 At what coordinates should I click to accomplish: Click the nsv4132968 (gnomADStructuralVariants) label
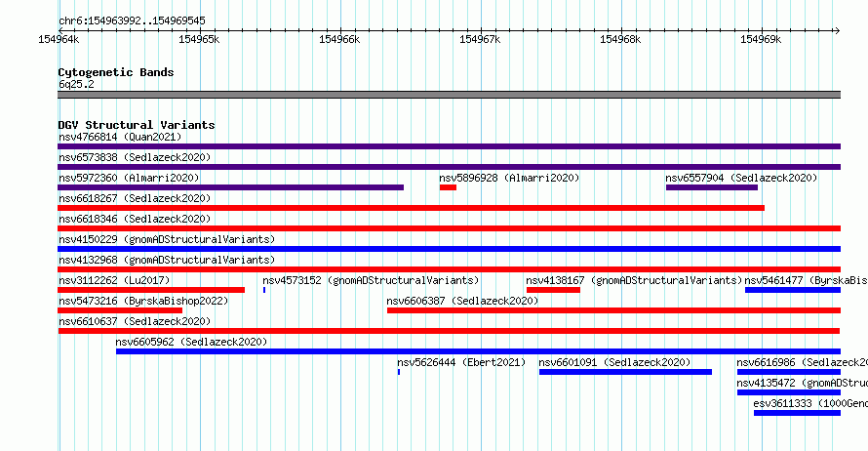click(167, 260)
